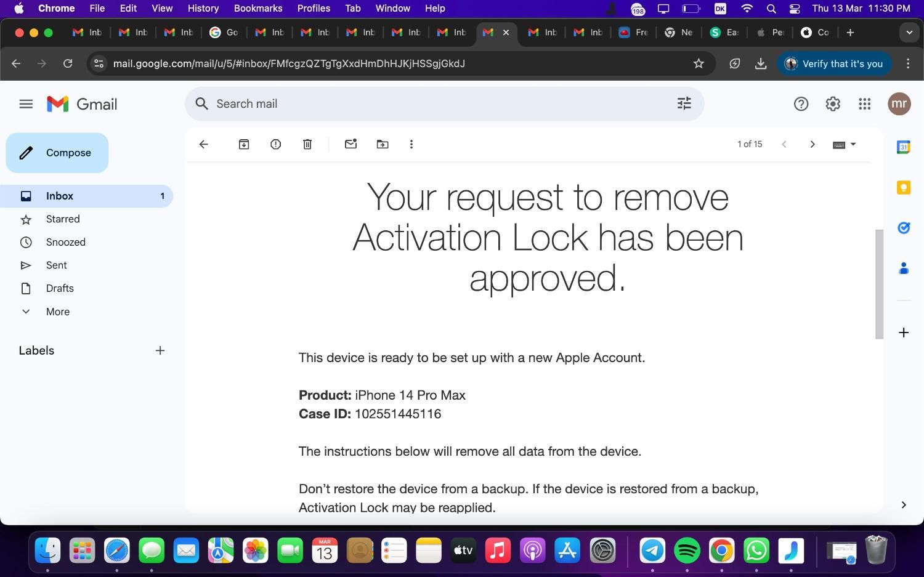Expand the tab search dropdown
This screenshot has width=924, height=577.
(909, 33)
